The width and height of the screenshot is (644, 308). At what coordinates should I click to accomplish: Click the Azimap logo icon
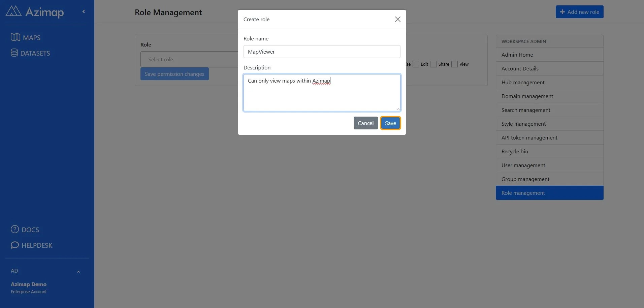pos(13,11)
